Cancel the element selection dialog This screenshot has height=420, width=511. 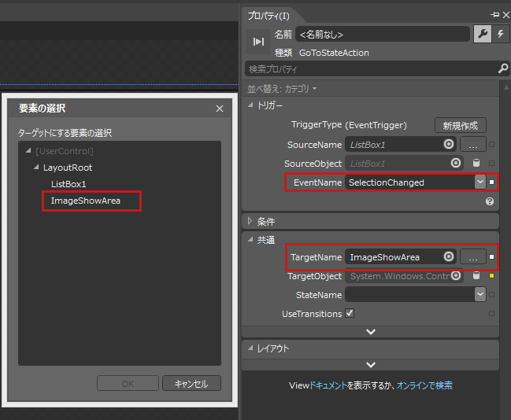[x=191, y=384]
